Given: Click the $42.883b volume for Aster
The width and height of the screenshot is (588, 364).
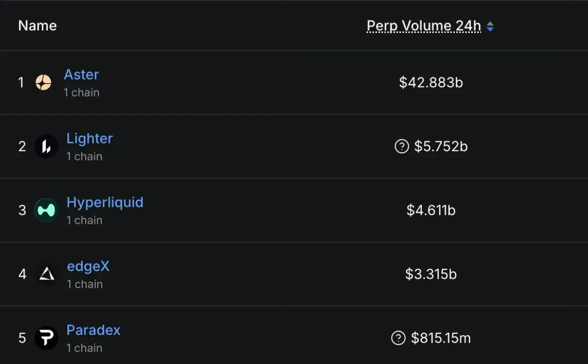Looking at the screenshot, I should coord(431,82).
